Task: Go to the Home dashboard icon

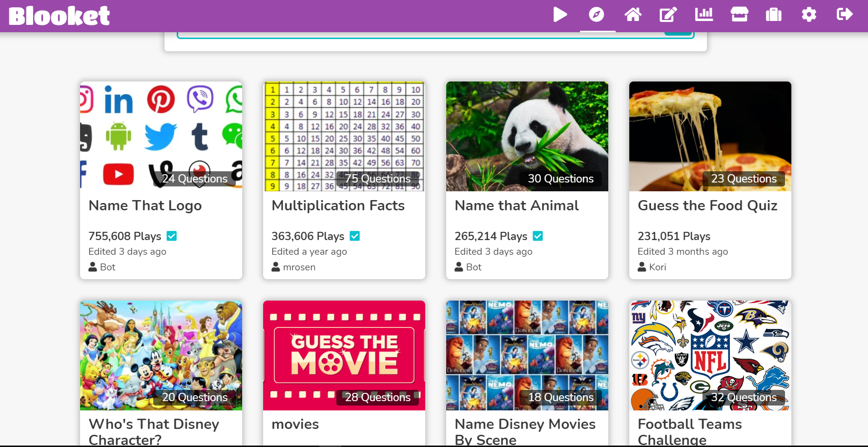Action: point(633,15)
